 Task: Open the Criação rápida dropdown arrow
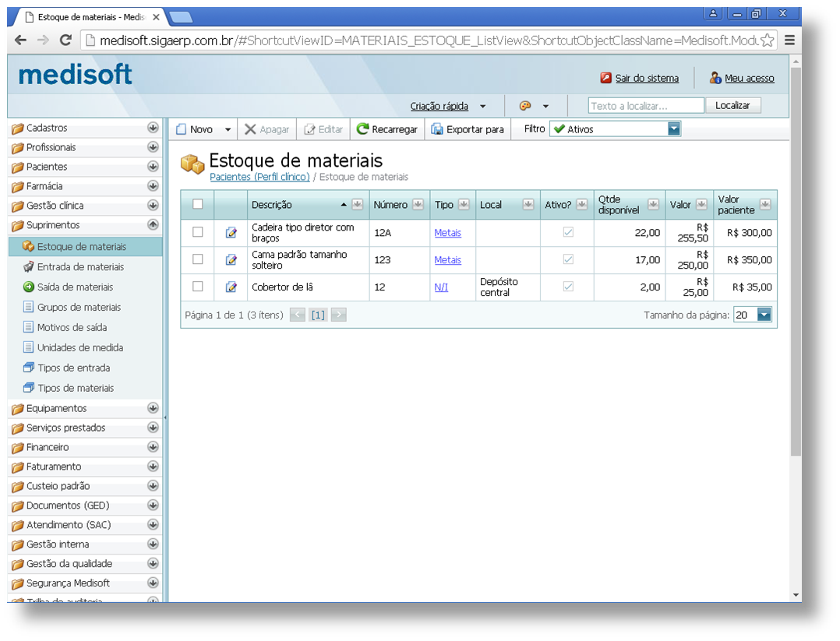pyautogui.click(x=482, y=107)
